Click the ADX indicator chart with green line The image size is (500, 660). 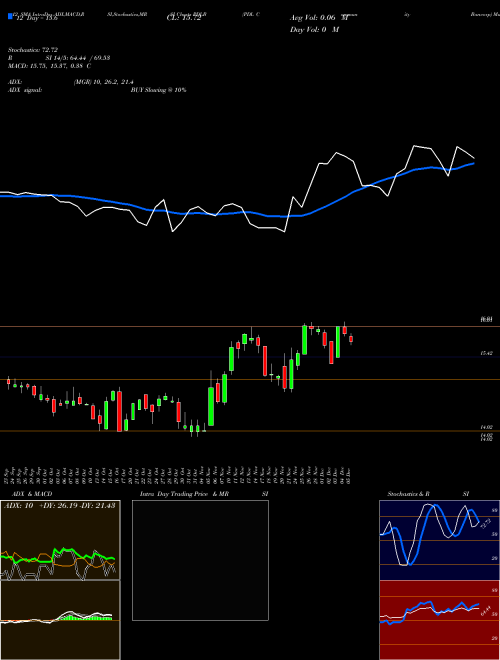[x=60, y=540]
